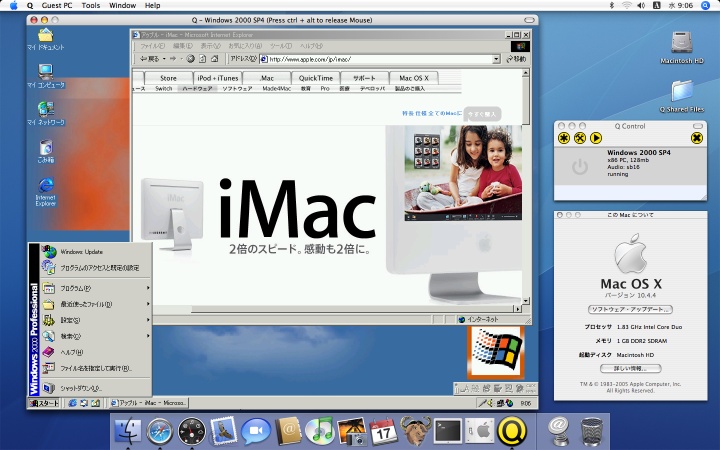This screenshot has width=720, height=450.
Task: Launch Safari from the Dock
Action: 159,432
